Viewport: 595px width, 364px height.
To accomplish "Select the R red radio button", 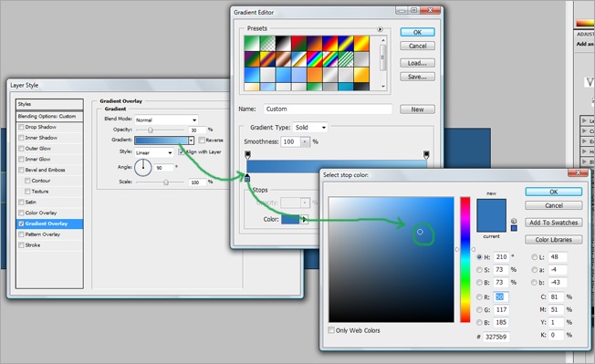I will click(479, 297).
